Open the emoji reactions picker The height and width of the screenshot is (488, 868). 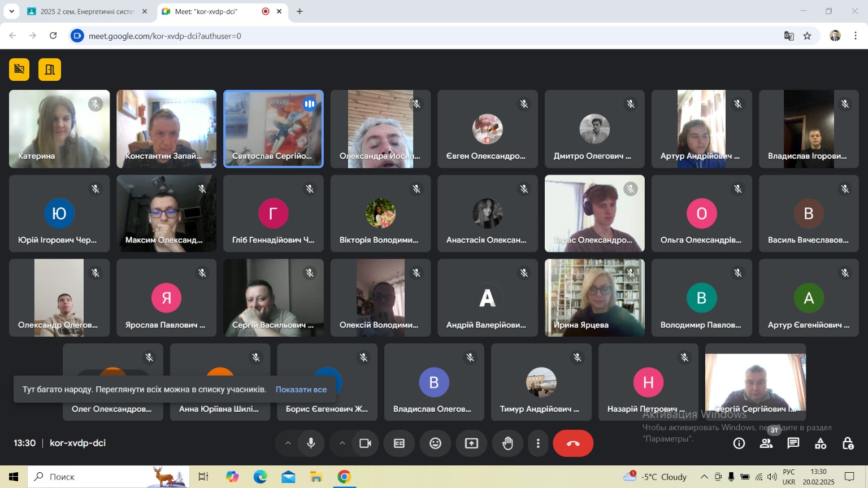tap(435, 443)
